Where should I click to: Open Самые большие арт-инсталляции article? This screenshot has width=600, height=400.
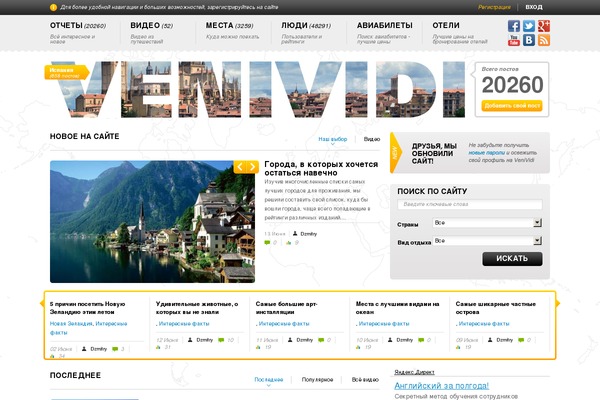pyautogui.click(x=286, y=308)
